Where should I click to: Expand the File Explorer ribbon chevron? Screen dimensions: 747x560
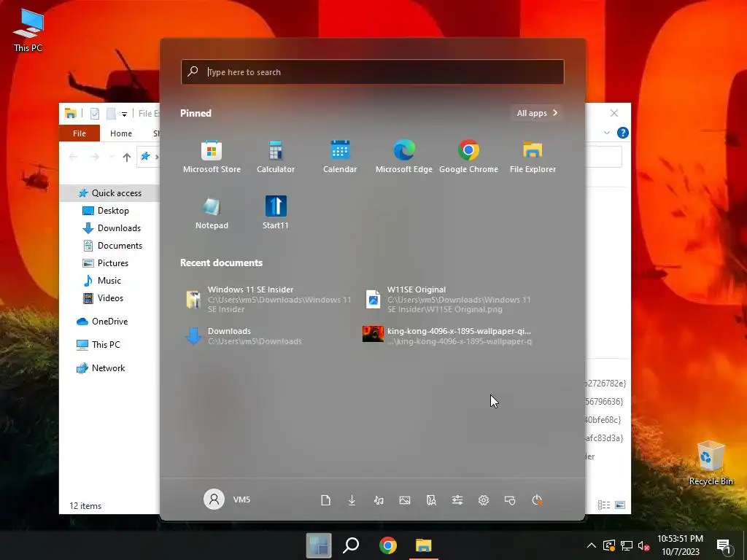(607, 133)
